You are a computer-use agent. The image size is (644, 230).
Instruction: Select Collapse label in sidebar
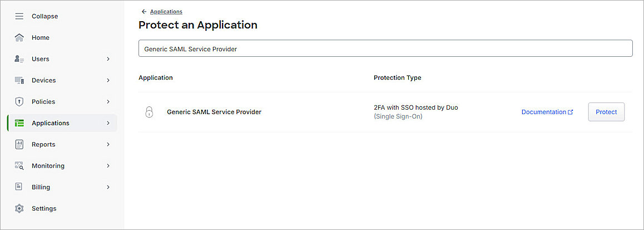(44, 17)
